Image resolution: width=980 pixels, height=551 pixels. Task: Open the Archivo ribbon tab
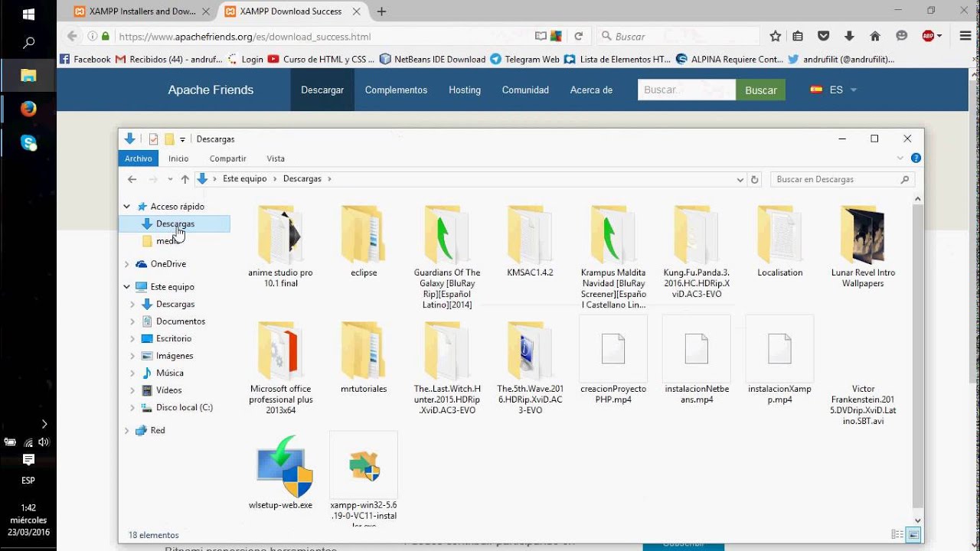(x=139, y=158)
